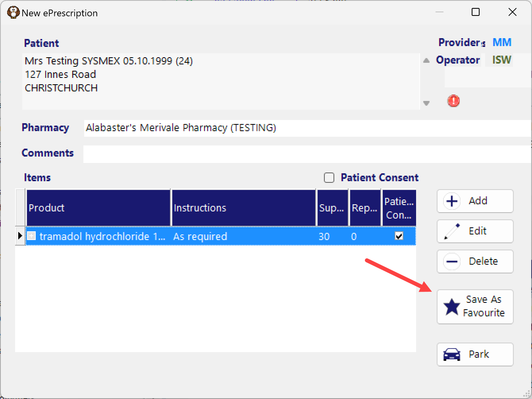Close the New ePrescription window
The image size is (532, 399).
[x=513, y=12]
